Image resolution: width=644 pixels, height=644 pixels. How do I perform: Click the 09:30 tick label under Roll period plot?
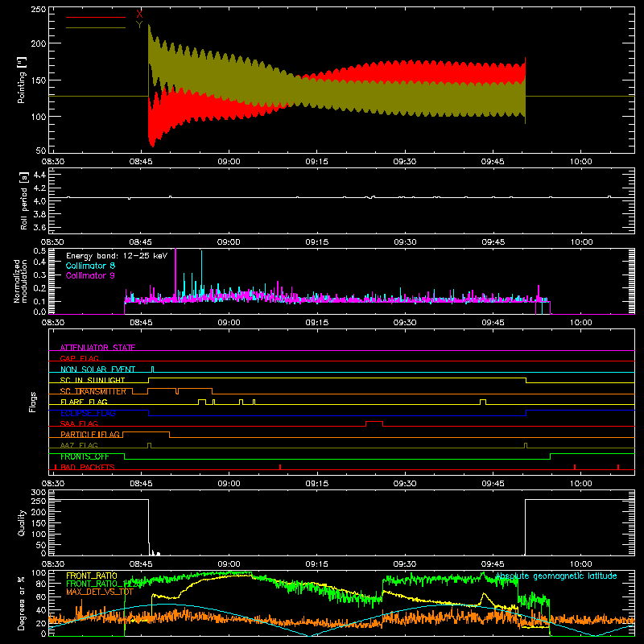pyautogui.click(x=405, y=242)
